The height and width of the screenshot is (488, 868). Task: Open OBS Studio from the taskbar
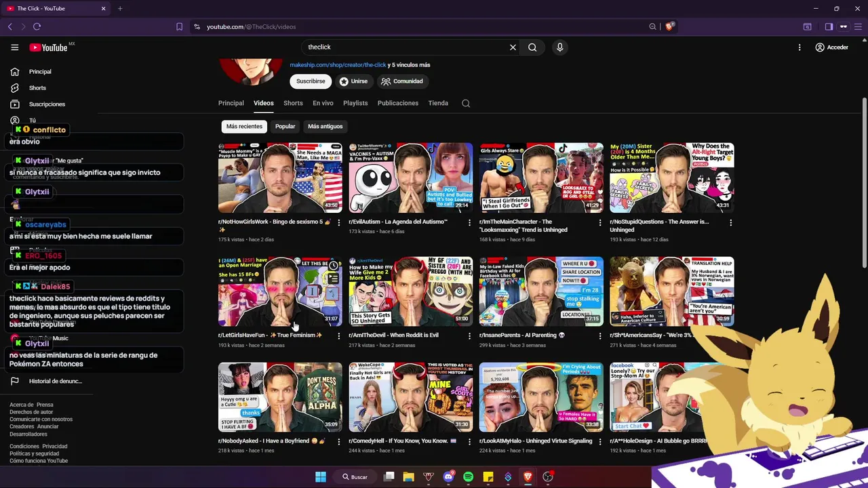tap(548, 477)
